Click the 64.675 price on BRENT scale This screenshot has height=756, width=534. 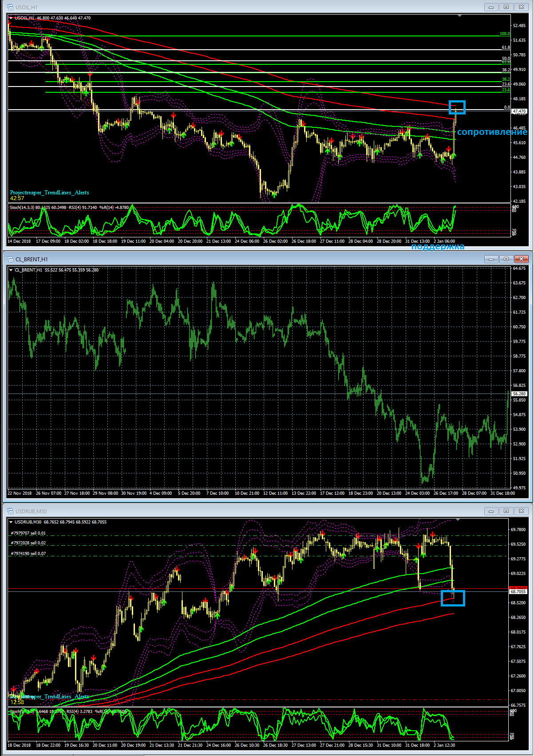point(519,268)
